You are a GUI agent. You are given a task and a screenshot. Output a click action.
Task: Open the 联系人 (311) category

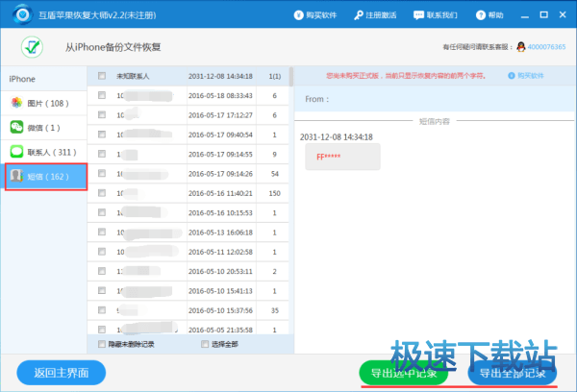pyautogui.click(x=44, y=152)
